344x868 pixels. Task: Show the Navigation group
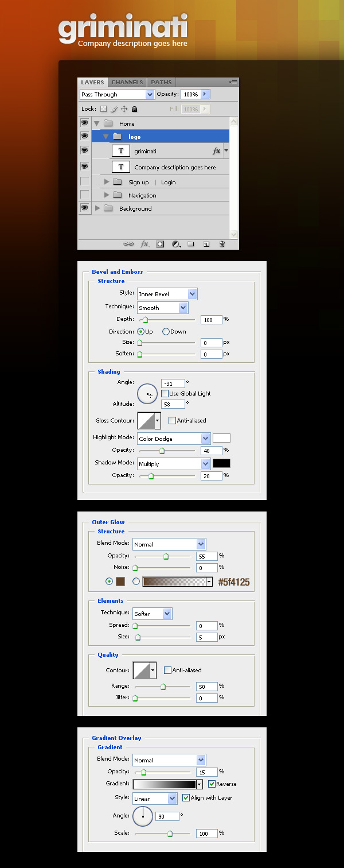coord(84,195)
